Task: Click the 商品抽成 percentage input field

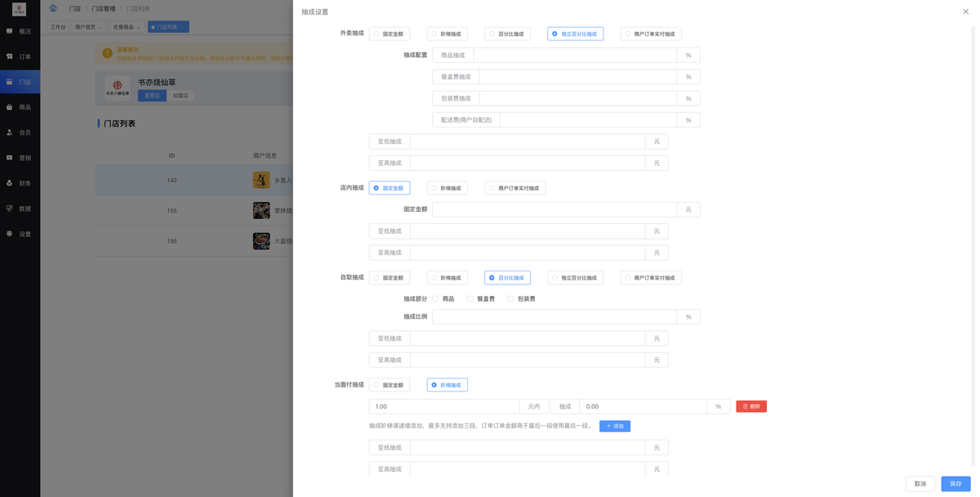Action: pyautogui.click(x=576, y=55)
